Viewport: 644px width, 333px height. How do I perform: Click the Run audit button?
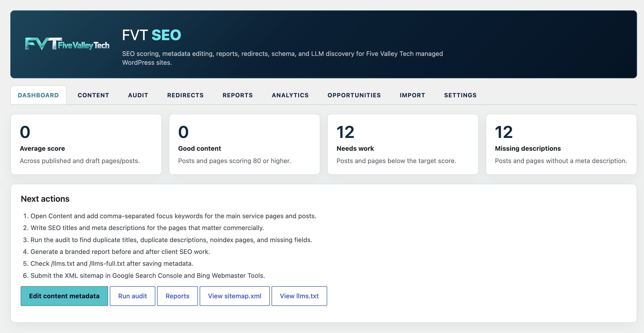click(132, 296)
